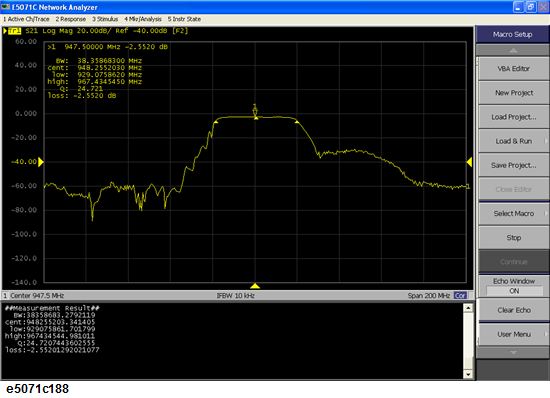Click the Tr1 active trace indicator

(14, 31)
